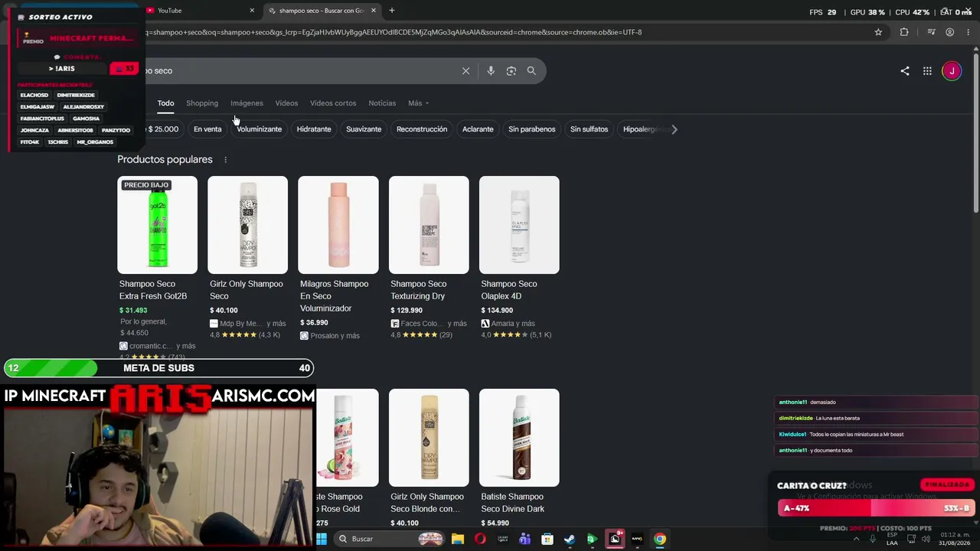Screen dimensions: 980x551
Task: Click the Windows taskbar Buscar box
Action: click(390, 539)
